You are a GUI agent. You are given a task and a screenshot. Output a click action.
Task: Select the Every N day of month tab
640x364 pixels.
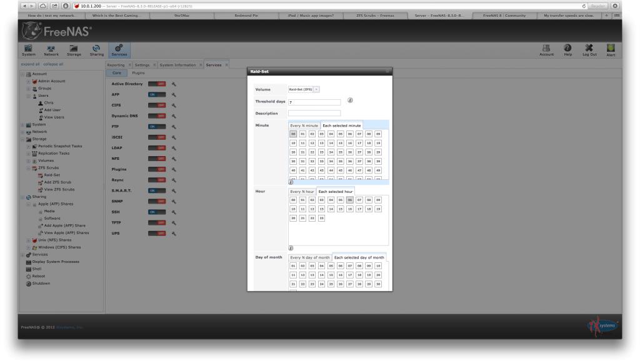[310, 258]
